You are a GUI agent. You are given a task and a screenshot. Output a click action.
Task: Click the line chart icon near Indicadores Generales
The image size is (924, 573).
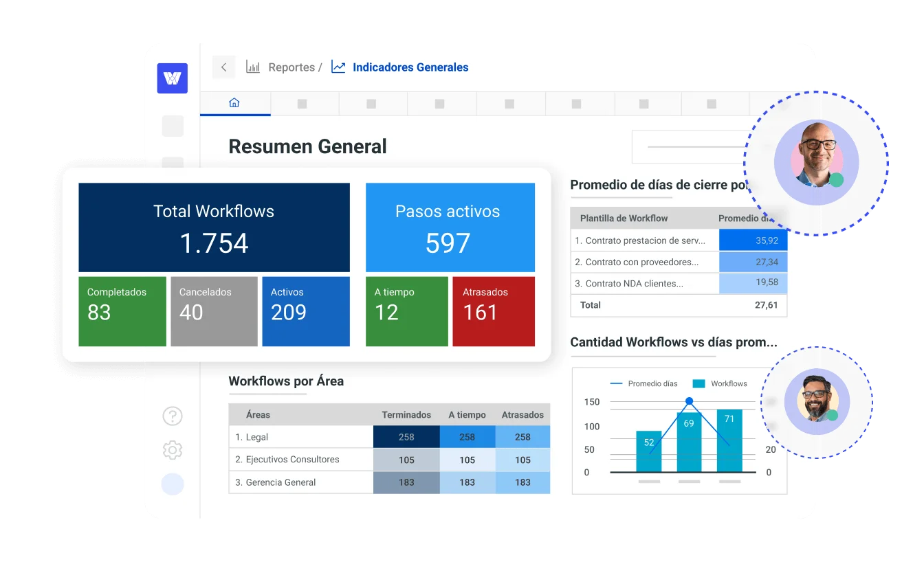[x=338, y=67]
